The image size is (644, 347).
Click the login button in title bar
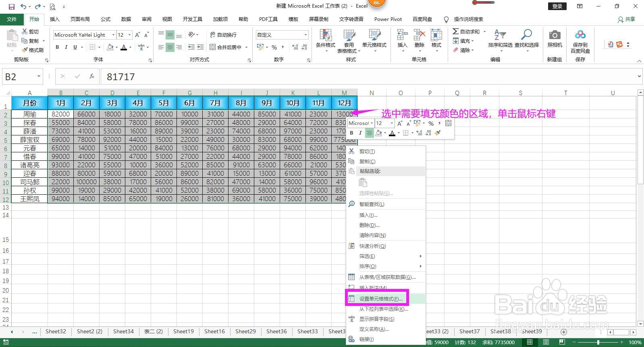point(557,6)
